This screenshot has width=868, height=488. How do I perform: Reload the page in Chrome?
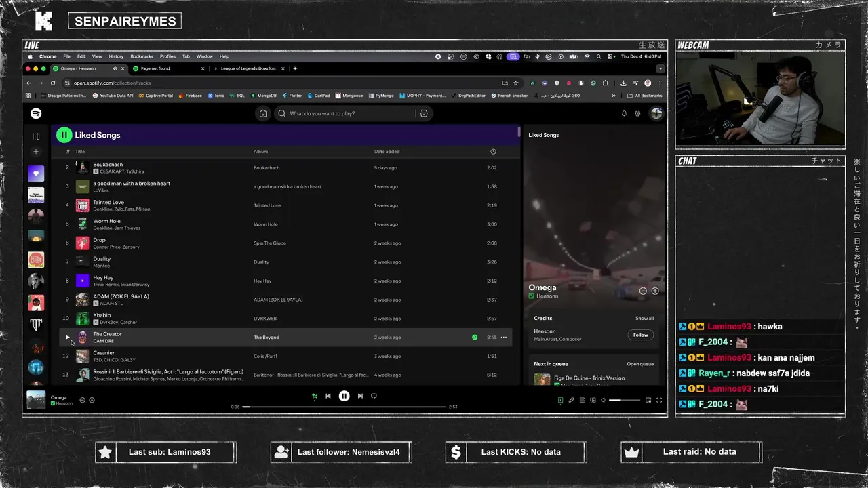(x=52, y=83)
